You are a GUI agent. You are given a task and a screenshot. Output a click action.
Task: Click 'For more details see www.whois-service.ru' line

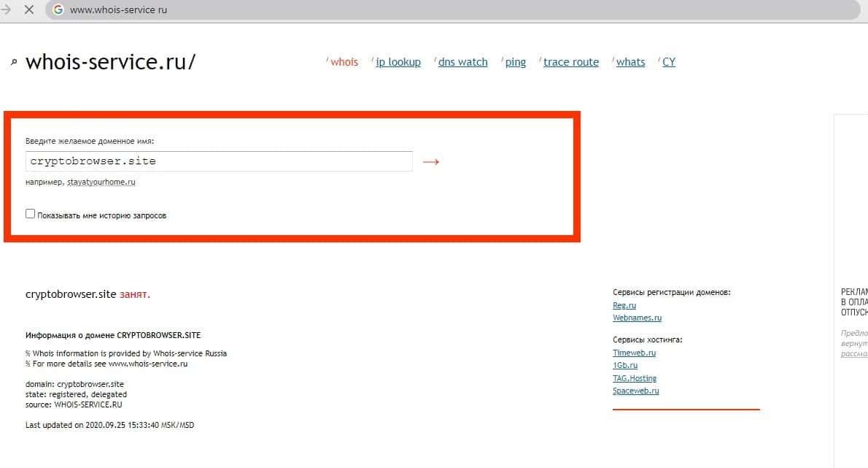[106, 364]
